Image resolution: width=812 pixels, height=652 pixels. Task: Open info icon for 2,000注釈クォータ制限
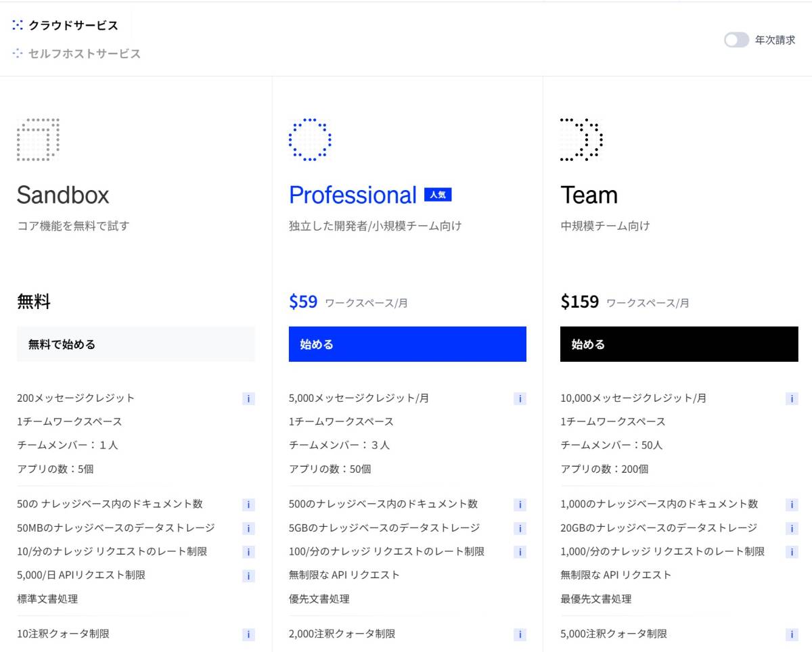click(520, 634)
